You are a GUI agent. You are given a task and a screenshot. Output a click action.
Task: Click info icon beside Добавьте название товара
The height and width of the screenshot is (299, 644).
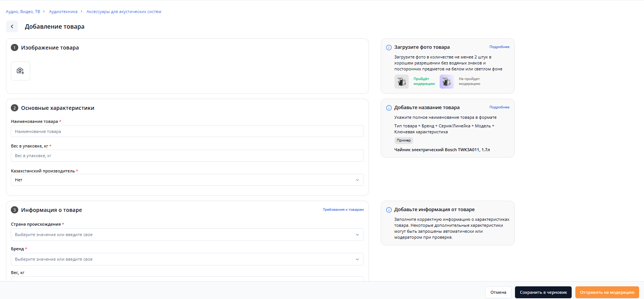[x=389, y=108]
